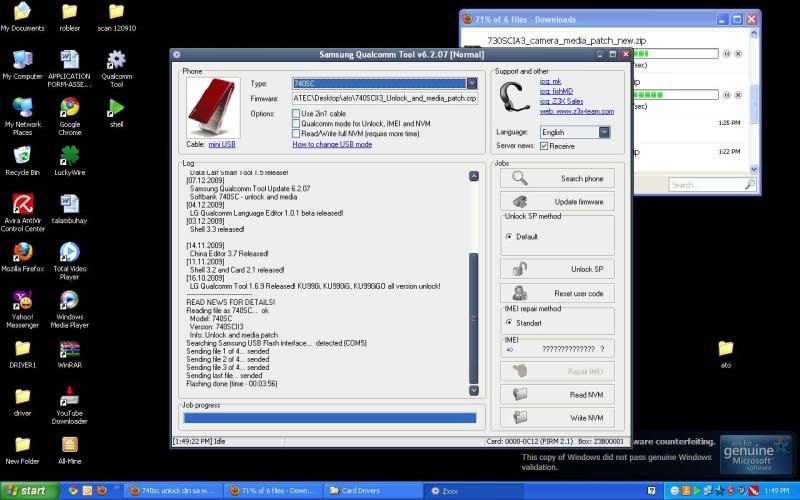Click the Samsung Qualcomm Tool title bar gear icon
The height and width of the screenshot is (500, 800).
coord(177,55)
